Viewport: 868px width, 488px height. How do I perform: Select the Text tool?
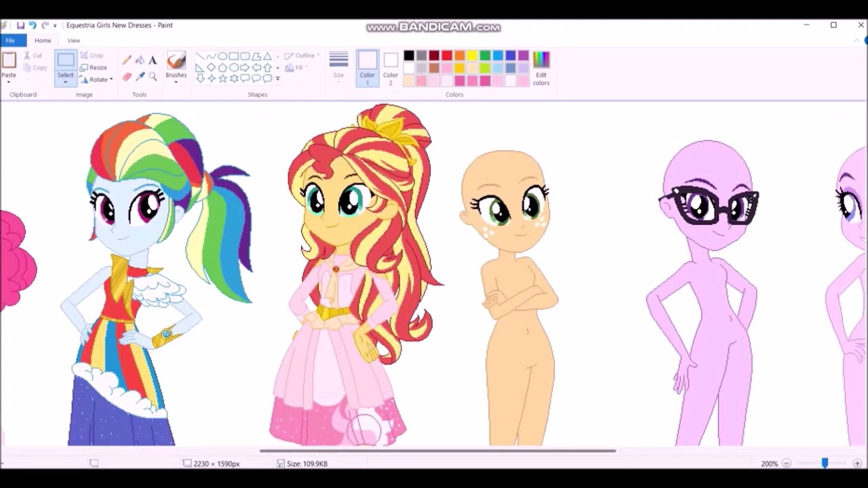pyautogui.click(x=153, y=60)
